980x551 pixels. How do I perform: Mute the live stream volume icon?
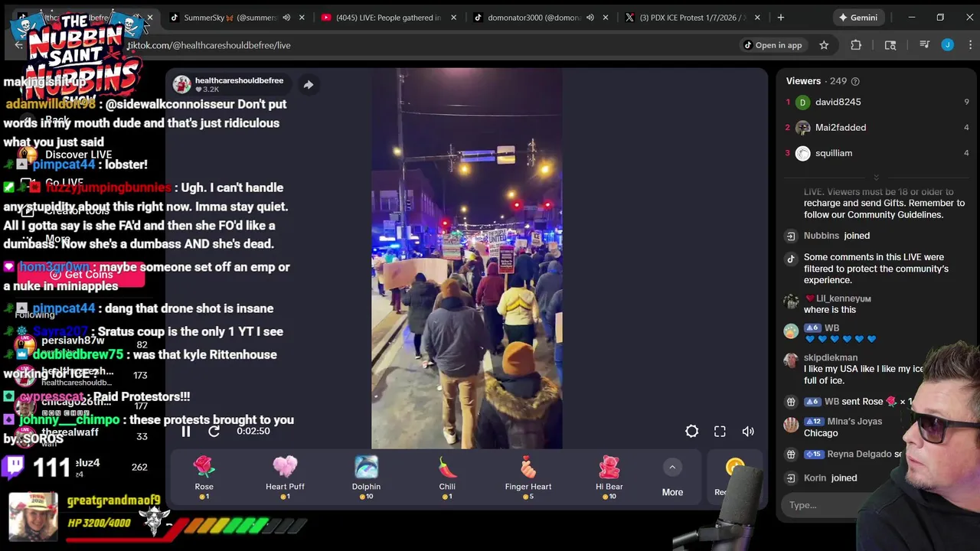click(x=748, y=432)
